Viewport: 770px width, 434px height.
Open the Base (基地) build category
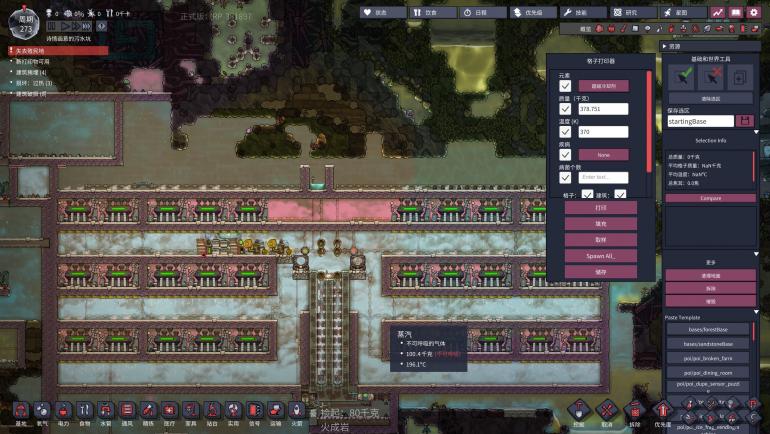[21, 411]
